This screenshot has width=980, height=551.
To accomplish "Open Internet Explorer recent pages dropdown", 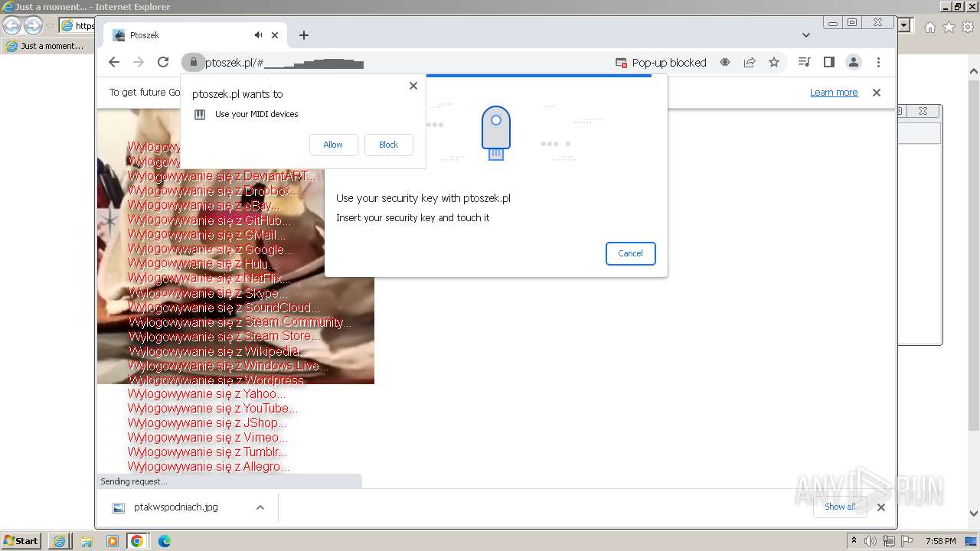I will (51, 26).
